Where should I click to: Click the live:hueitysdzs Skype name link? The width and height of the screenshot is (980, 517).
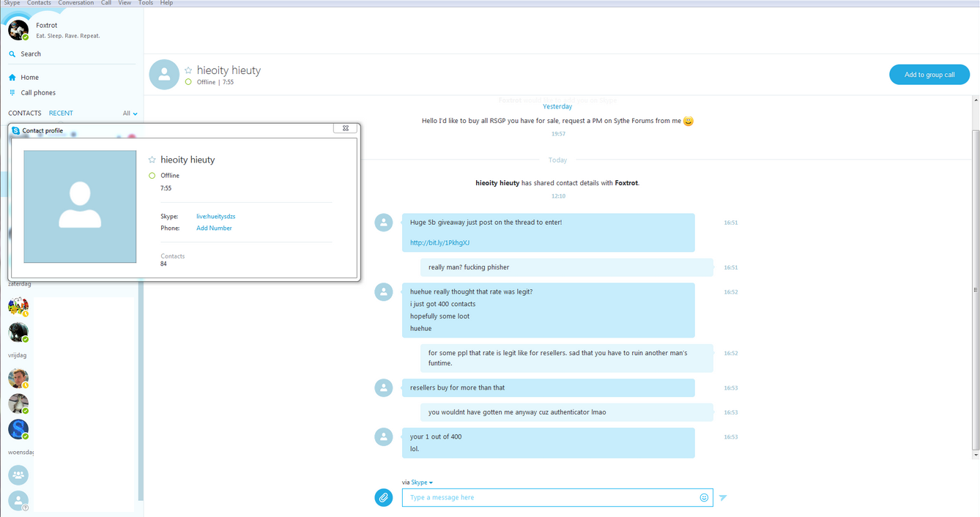(x=216, y=217)
